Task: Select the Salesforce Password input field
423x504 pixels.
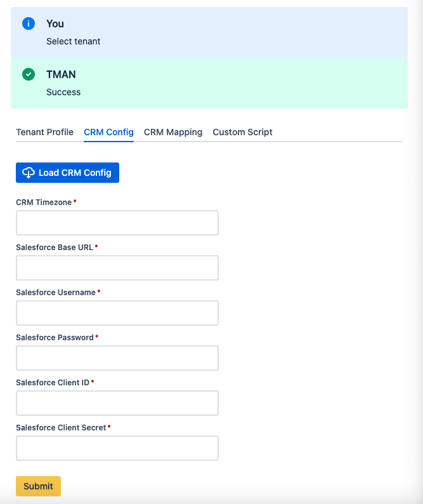Action: point(117,358)
